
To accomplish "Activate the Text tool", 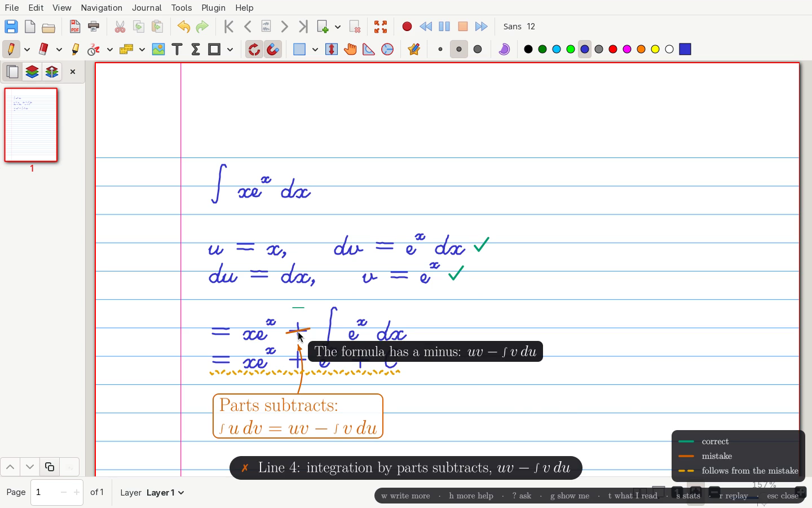I will click(177, 50).
